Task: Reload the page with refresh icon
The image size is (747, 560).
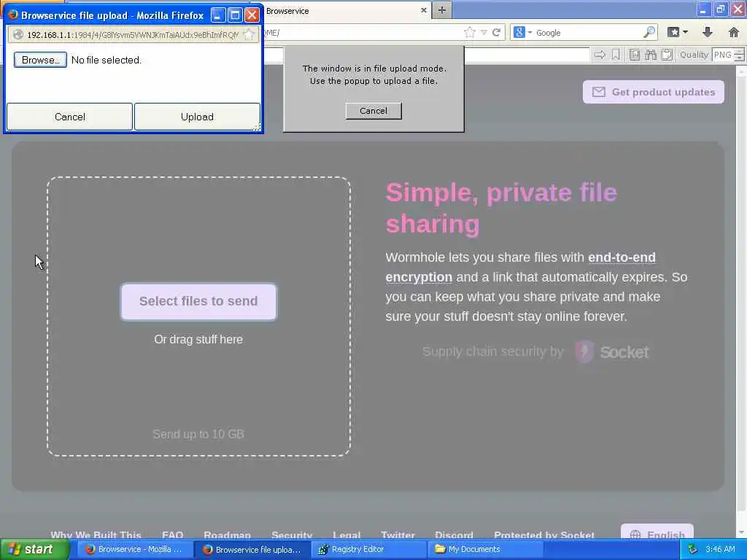Action: [496, 32]
